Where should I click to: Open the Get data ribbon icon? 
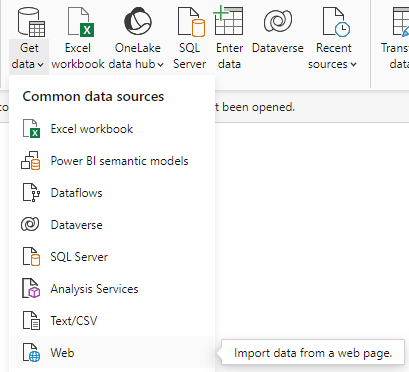coord(31,22)
